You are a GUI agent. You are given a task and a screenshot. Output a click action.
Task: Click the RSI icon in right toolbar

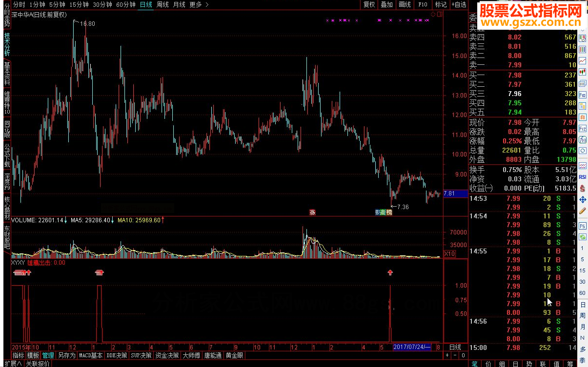(x=583, y=177)
